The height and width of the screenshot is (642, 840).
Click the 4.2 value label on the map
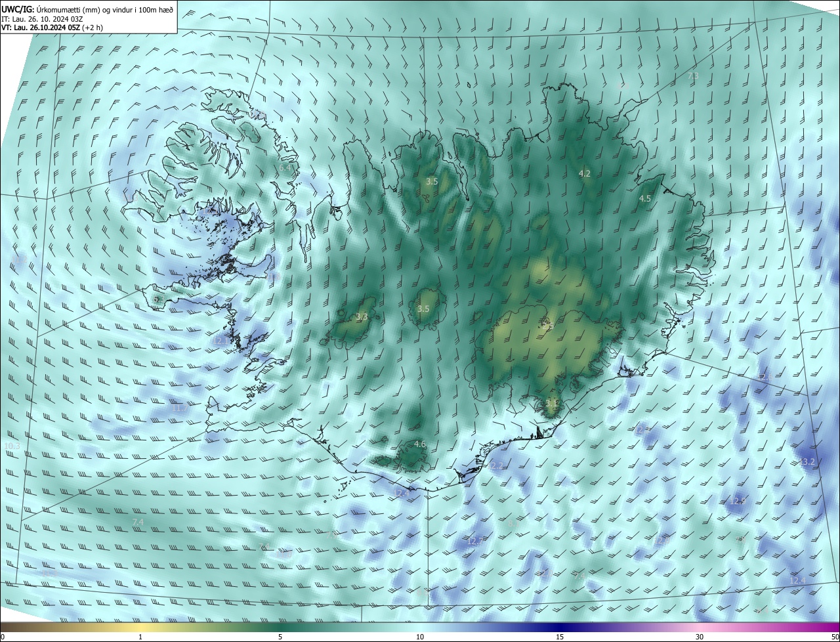click(584, 174)
